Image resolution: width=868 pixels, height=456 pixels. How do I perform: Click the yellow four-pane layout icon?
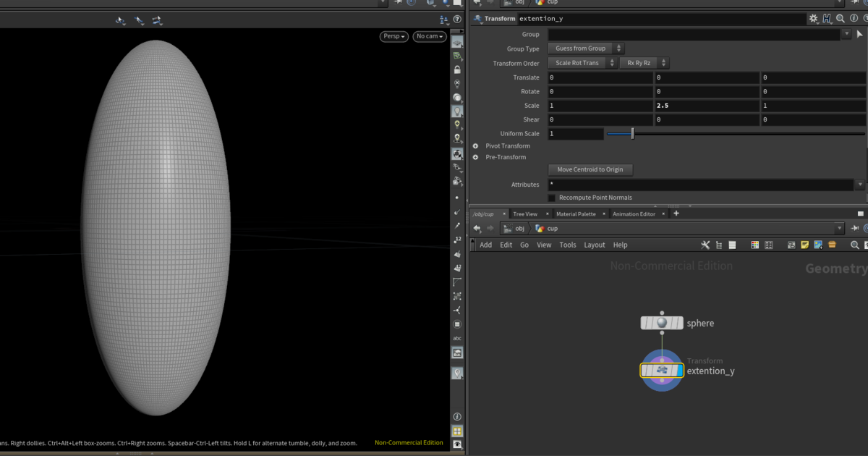pyautogui.click(x=457, y=431)
